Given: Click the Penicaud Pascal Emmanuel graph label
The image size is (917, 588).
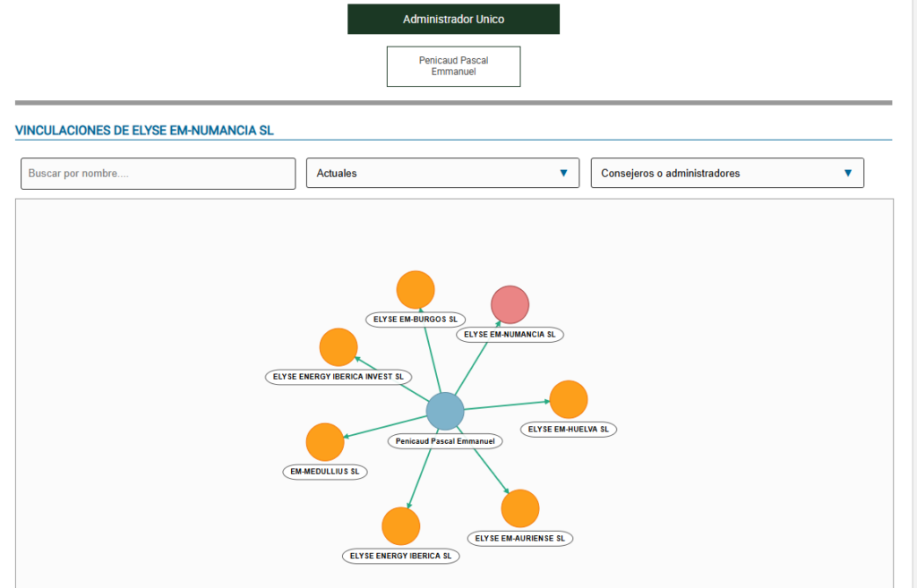Looking at the screenshot, I should coord(445,441).
